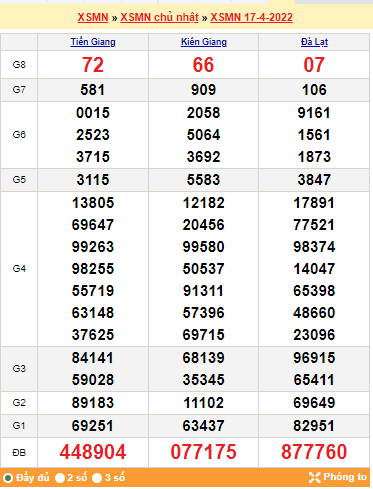Click Tiền Giang special prize 448904
Image resolution: width=373 pixels, height=489 pixels.
[x=93, y=452]
